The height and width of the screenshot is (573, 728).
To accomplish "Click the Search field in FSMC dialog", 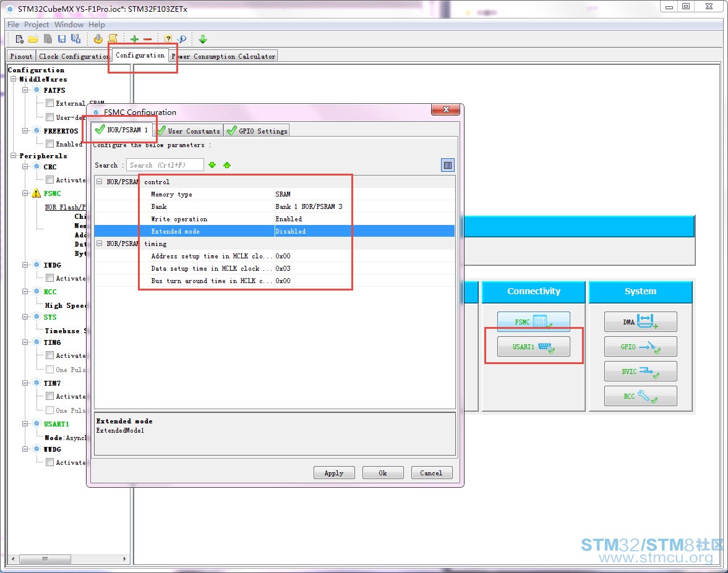I will pyautogui.click(x=165, y=165).
